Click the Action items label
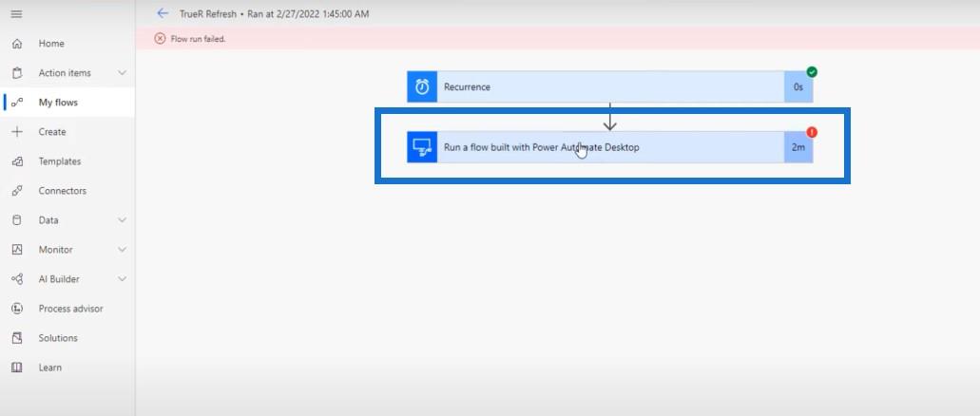The width and height of the screenshot is (980, 416). 65,73
